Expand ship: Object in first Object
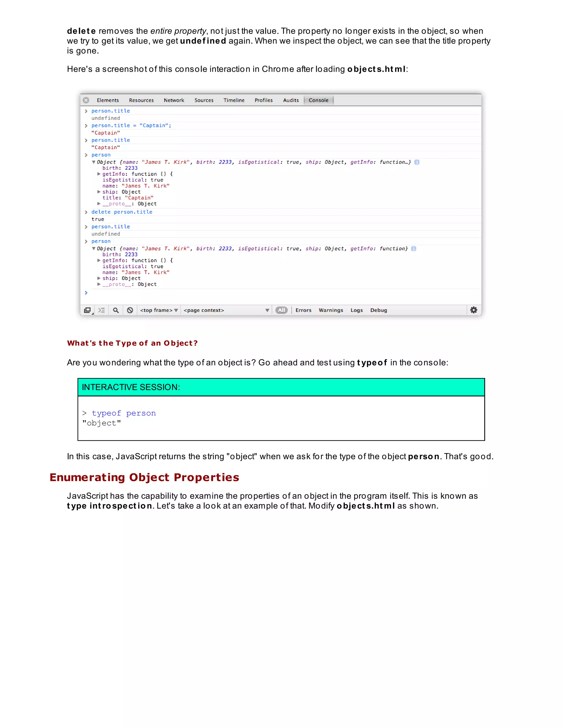 pyautogui.click(x=99, y=192)
